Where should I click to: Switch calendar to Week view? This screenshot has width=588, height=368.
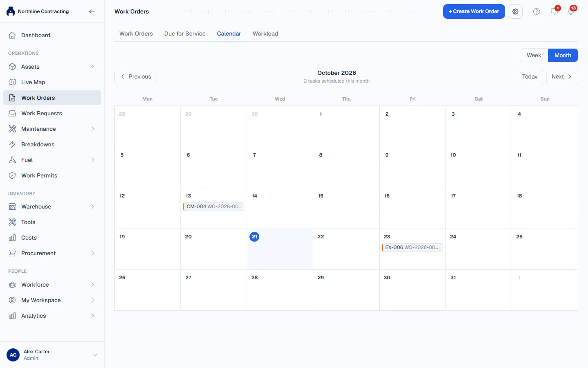[x=534, y=55]
